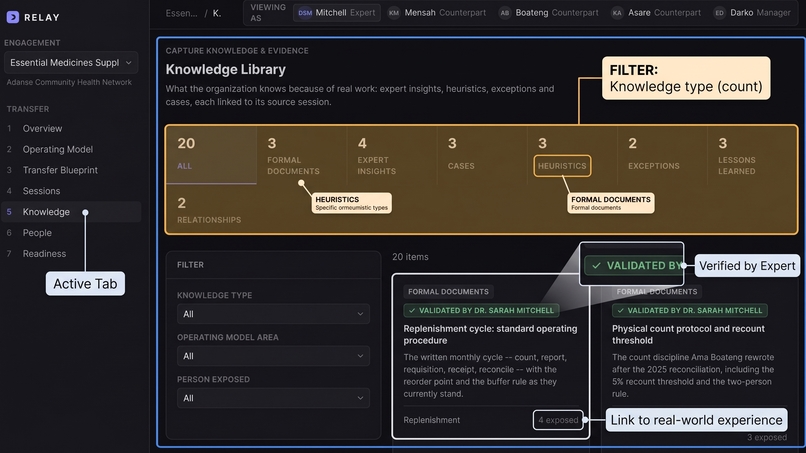
Task: Click the '20 items' count text
Action: point(410,257)
